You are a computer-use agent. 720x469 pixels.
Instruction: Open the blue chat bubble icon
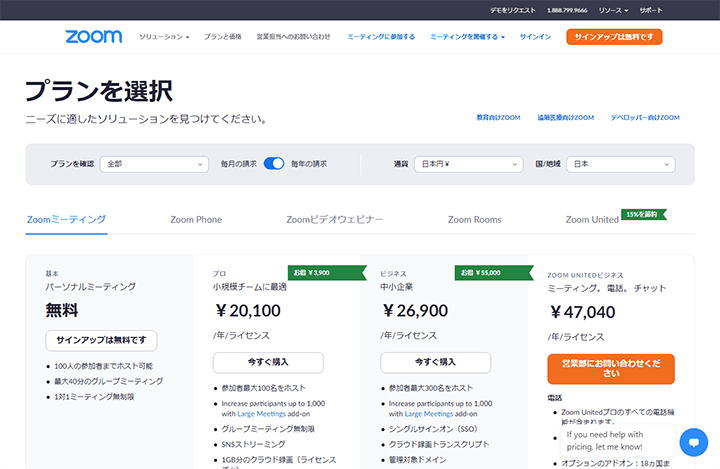click(692, 442)
